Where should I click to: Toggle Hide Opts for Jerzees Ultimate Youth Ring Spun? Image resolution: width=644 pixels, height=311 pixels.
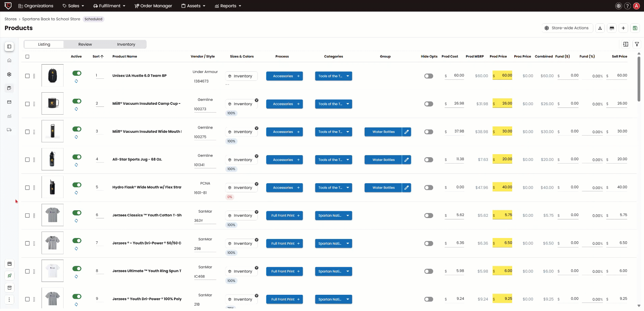click(x=429, y=271)
